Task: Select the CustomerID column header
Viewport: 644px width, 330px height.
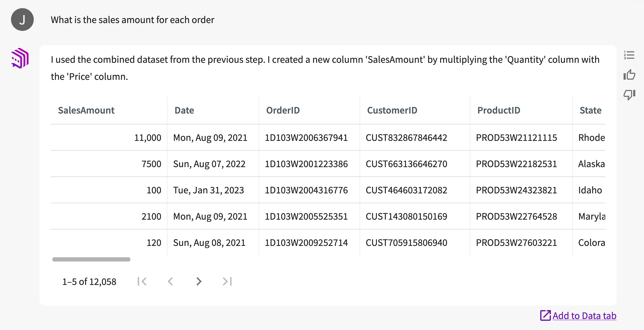Action: pos(392,110)
